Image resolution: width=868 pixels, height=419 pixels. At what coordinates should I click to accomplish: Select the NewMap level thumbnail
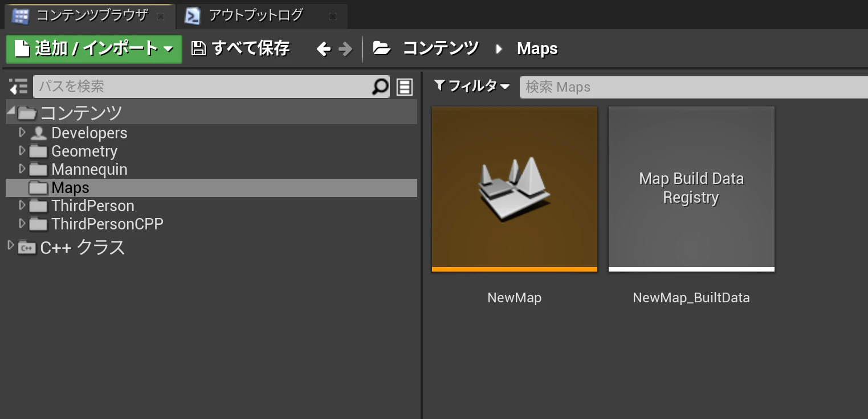pos(515,189)
